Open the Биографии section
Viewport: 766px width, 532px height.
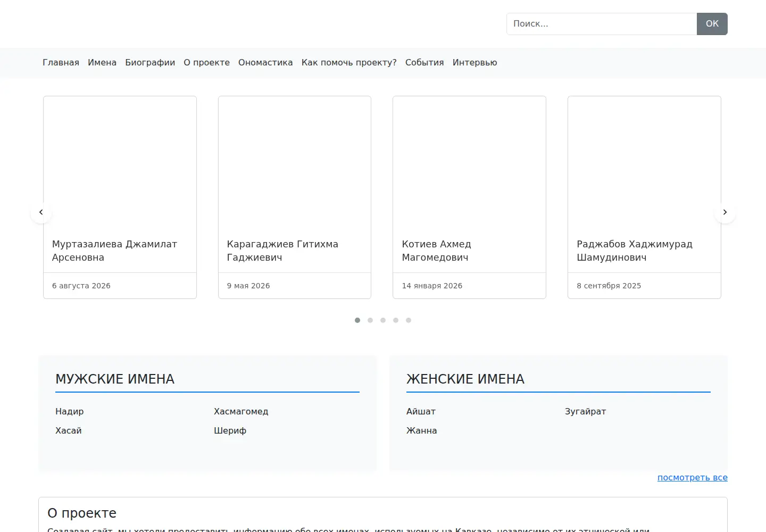tap(150, 63)
